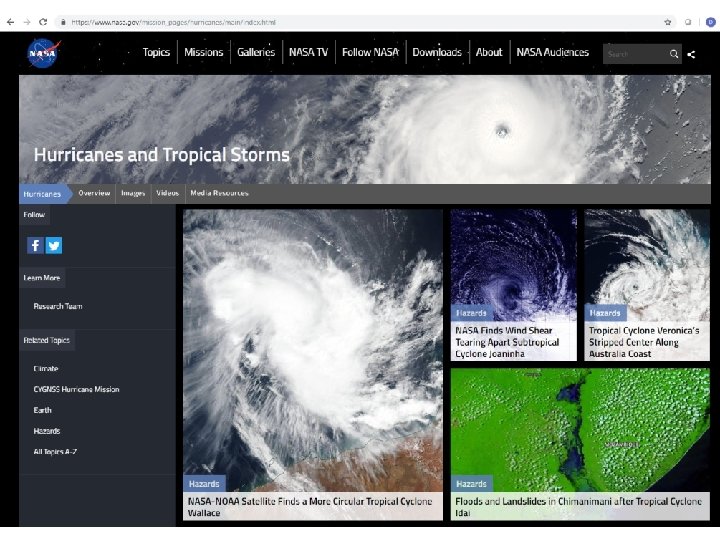
Task: Open the Hazards sidebar link
Action: 47,431
